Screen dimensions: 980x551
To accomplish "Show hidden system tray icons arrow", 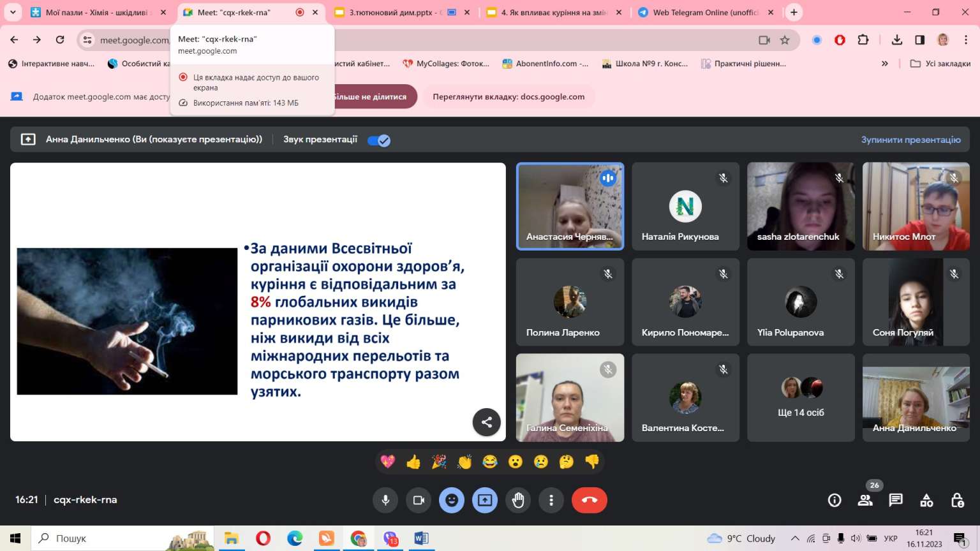I will [795, 538].
